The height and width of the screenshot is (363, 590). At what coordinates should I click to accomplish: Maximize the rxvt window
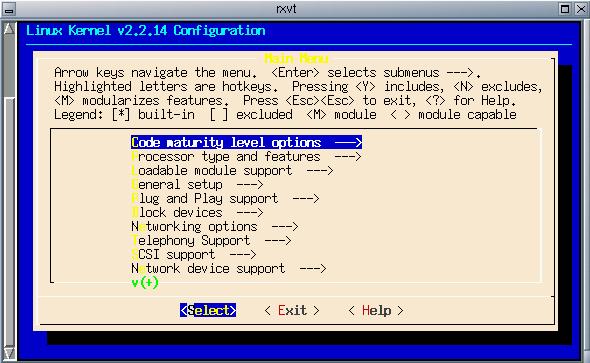pyautogui.click(x=565, y=9)
